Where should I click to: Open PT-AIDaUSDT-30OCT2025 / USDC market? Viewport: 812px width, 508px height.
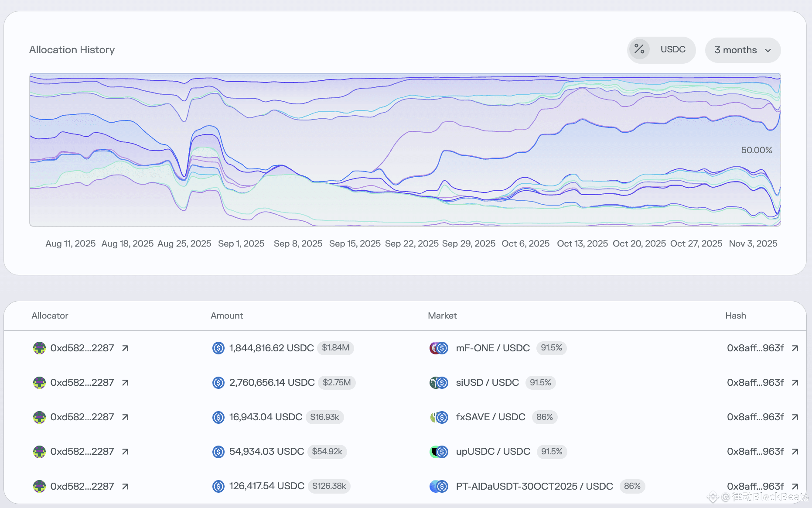point(534,486)
